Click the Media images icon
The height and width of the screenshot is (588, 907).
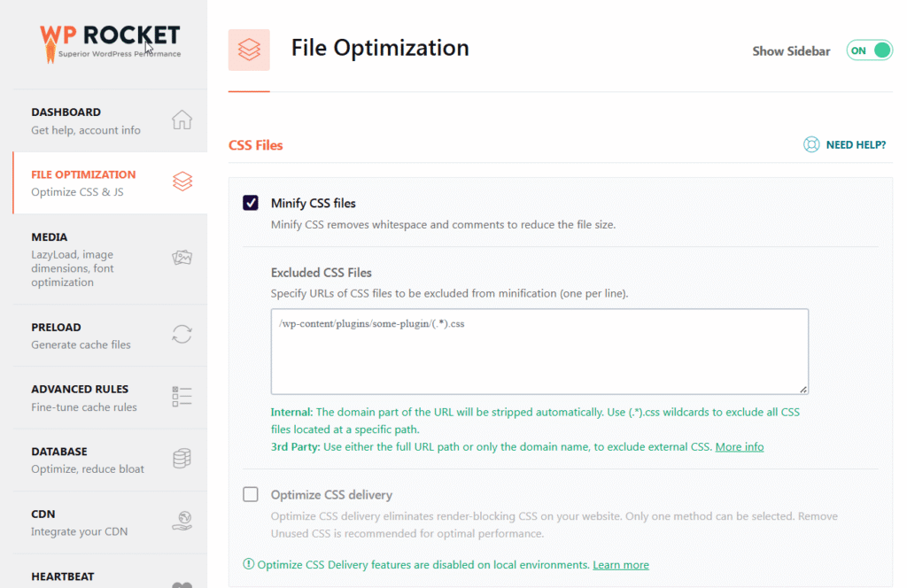tap(182, 258)
